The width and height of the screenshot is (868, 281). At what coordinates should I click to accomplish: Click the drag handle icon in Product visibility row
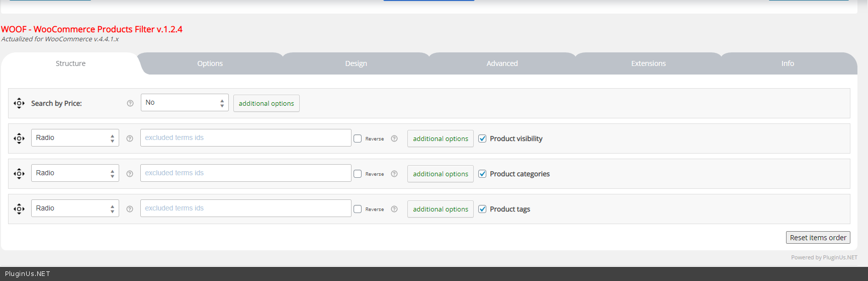point(19,138)
